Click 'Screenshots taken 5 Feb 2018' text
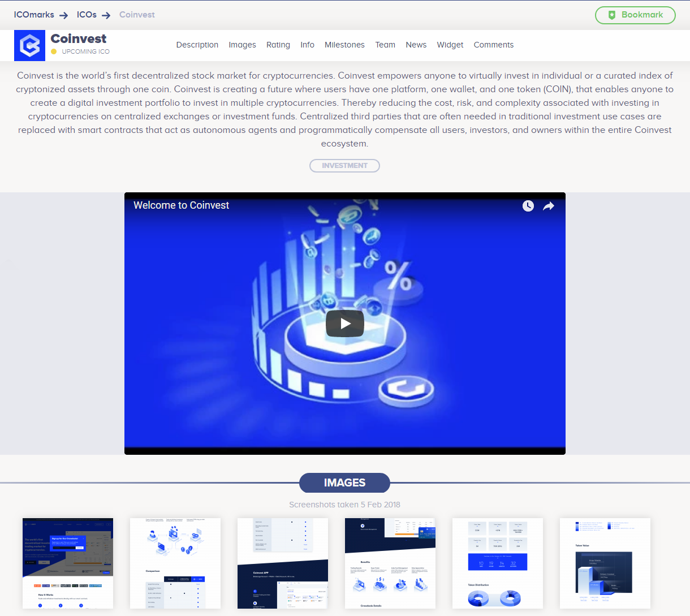Screen dimensions: 690x616 [x=344, y=505]
